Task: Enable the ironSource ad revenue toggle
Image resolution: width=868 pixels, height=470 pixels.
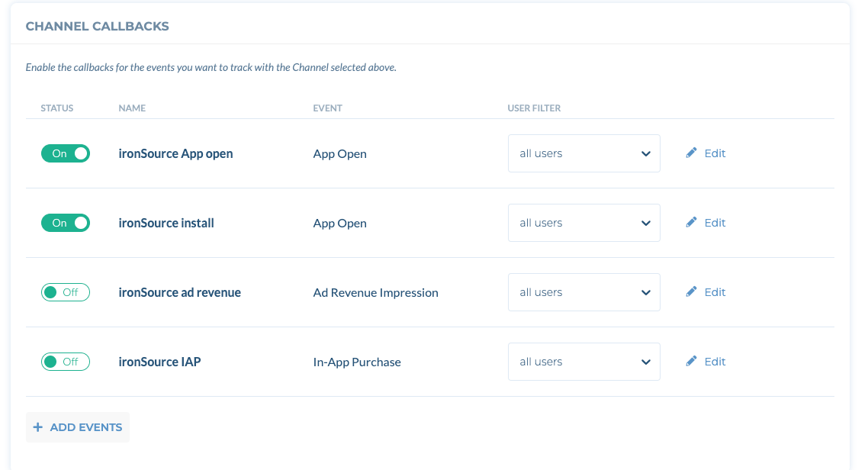Action: point(66,292)
